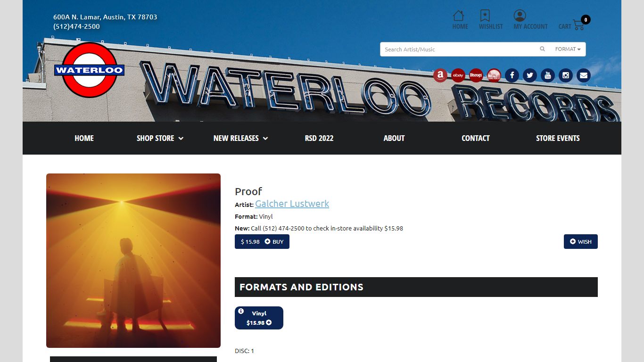Open the eBay store icon
644x362 pixels.
click(458, 75)
